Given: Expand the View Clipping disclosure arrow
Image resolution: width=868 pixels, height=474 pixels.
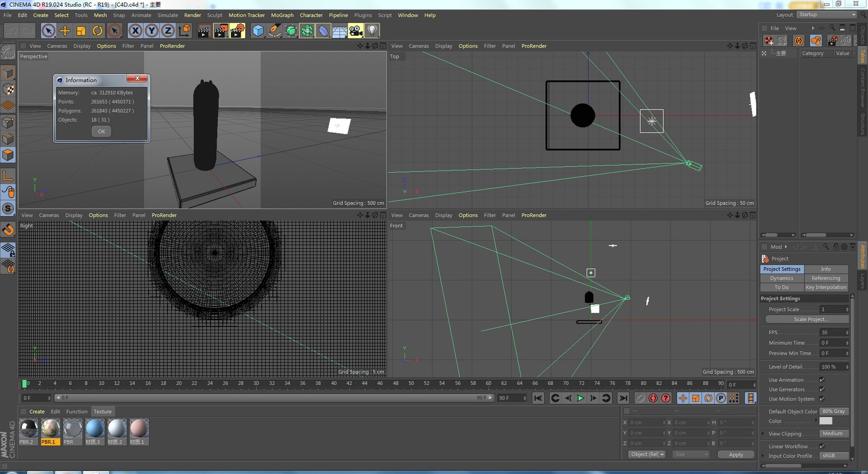Looking at the screenshot, I should 763,434.
